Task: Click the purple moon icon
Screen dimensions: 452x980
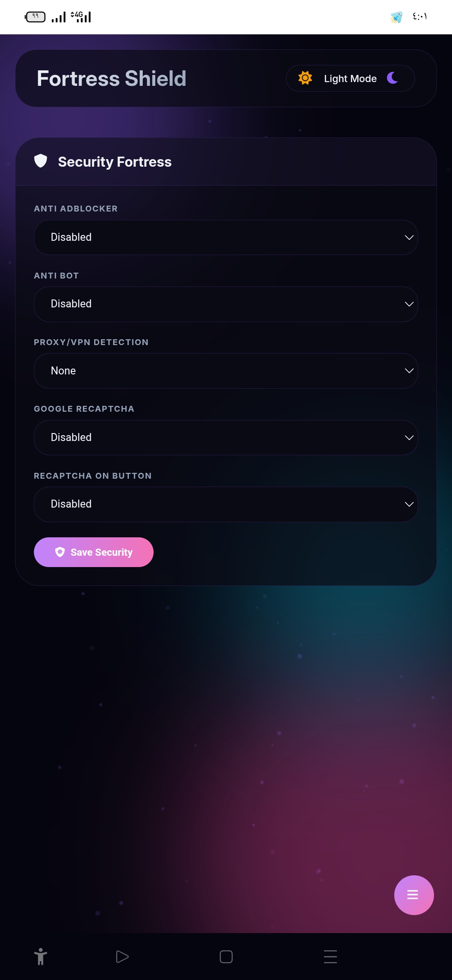Action: [x=392, y=78]
